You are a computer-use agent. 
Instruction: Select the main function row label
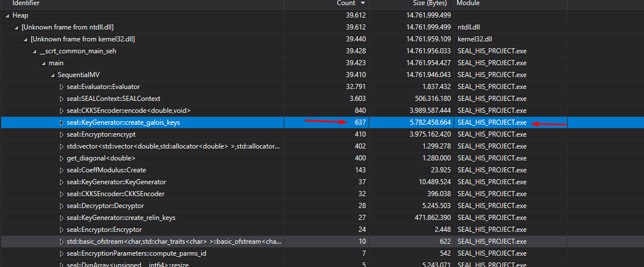click(x=56, y=63)
